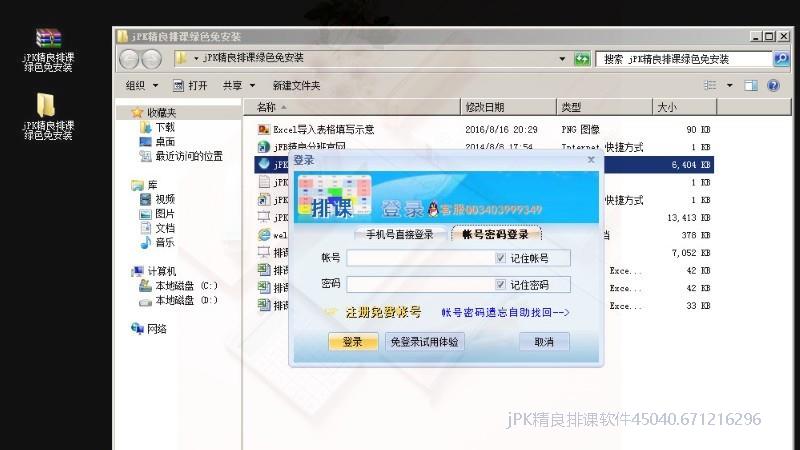Click the QQ penguin customer service icon
Viewport: 800px width, 450px height.
(433, 208)
